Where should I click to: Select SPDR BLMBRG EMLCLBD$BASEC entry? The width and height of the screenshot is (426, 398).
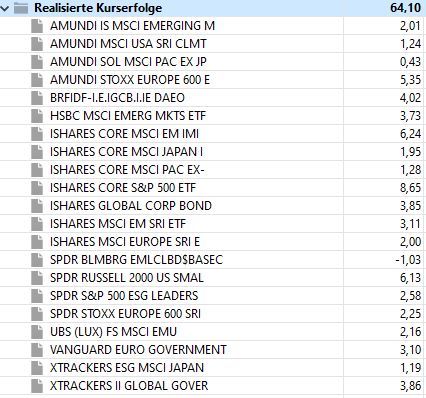[x=136, y=260]
